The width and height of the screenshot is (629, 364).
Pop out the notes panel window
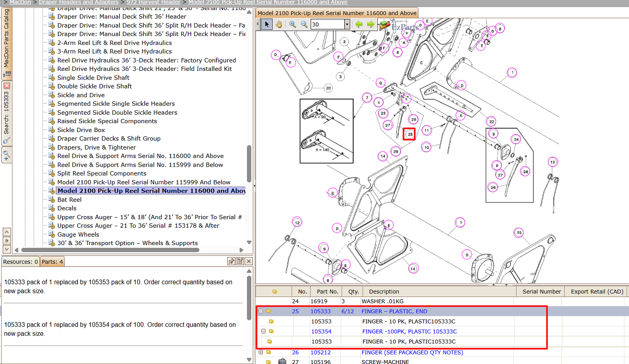[240, 261]
